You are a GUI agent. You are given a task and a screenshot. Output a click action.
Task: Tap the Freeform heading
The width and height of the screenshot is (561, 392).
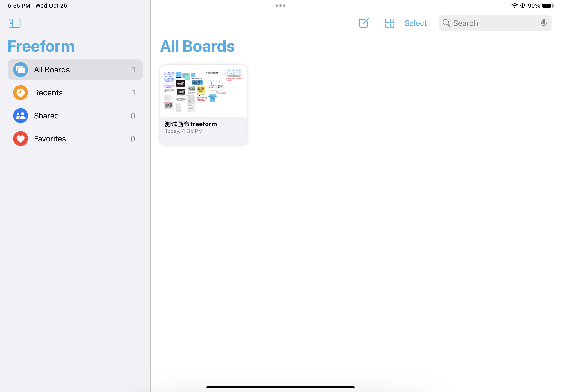(x=41, y=46)
